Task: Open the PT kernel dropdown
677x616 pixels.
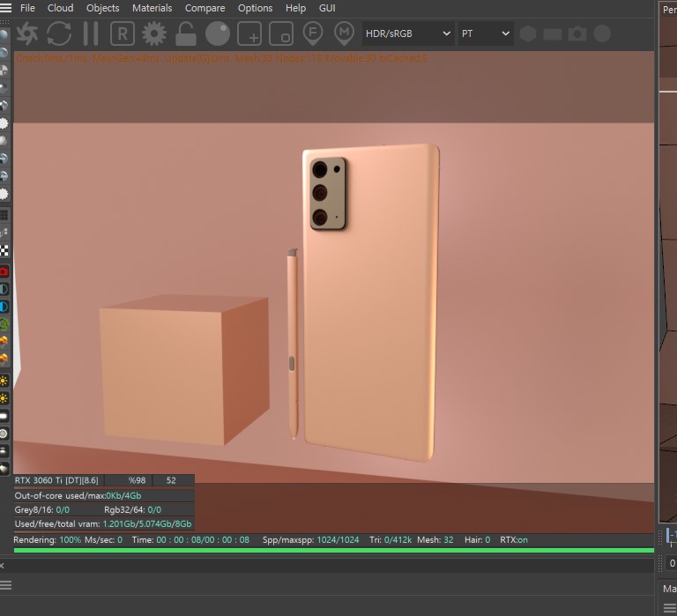Action: [486, 33]
